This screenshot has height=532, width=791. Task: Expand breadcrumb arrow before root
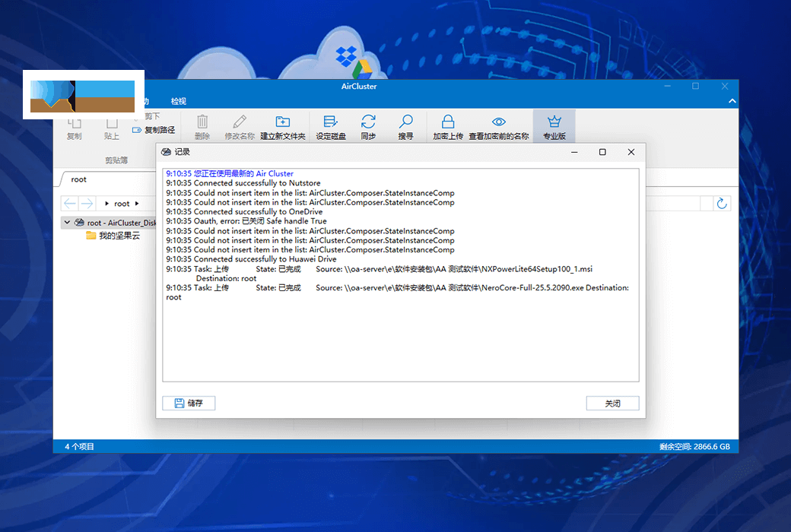point(106,204)
